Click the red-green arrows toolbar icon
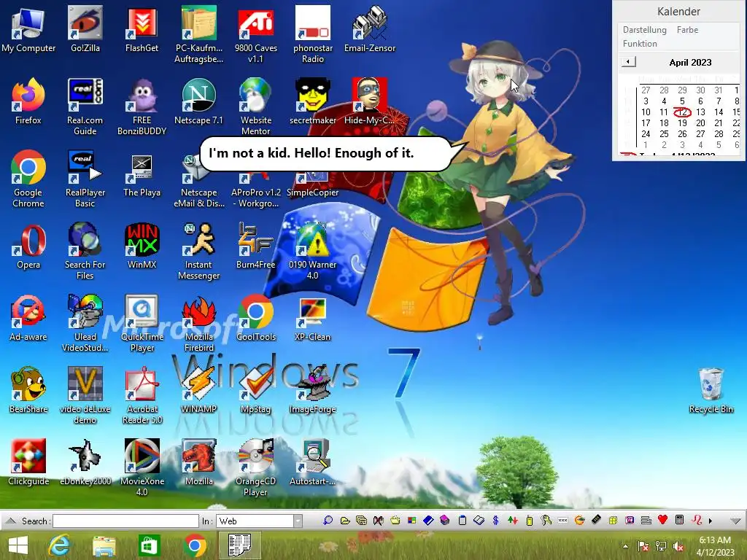Viewport: 747px width, 560px height. (513, 521)
